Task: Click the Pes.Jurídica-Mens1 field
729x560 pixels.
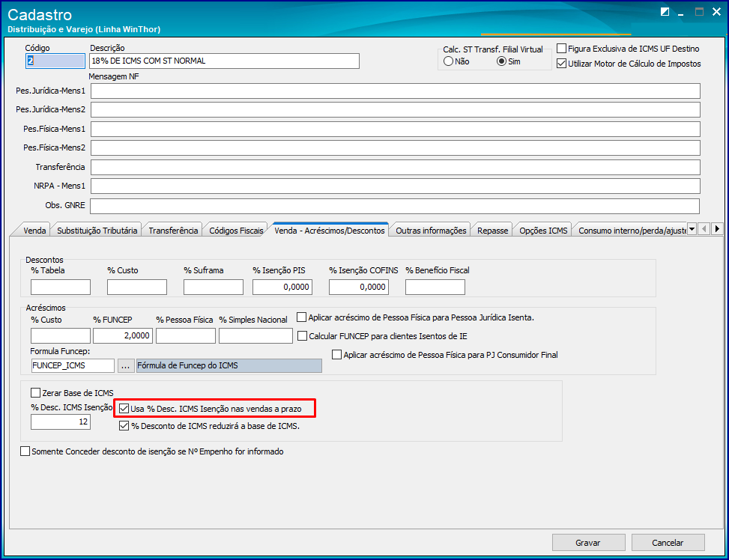Action: click(x=395, y=91)
